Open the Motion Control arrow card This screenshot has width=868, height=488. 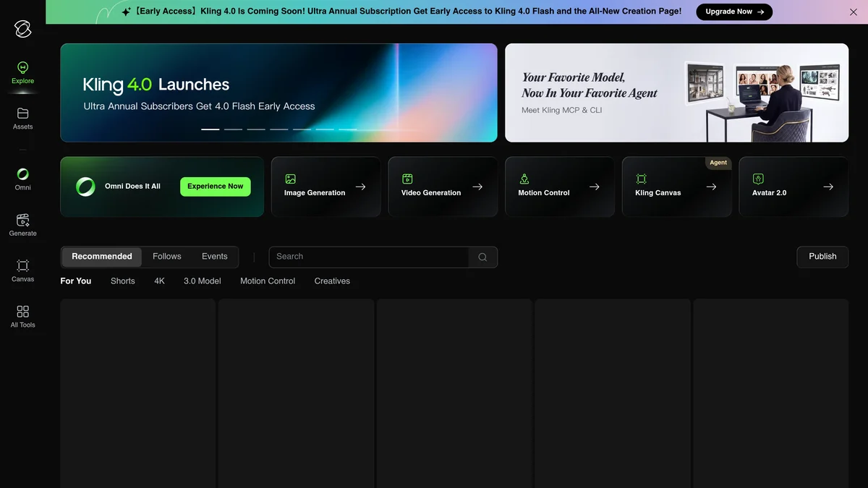coord(560,187)
